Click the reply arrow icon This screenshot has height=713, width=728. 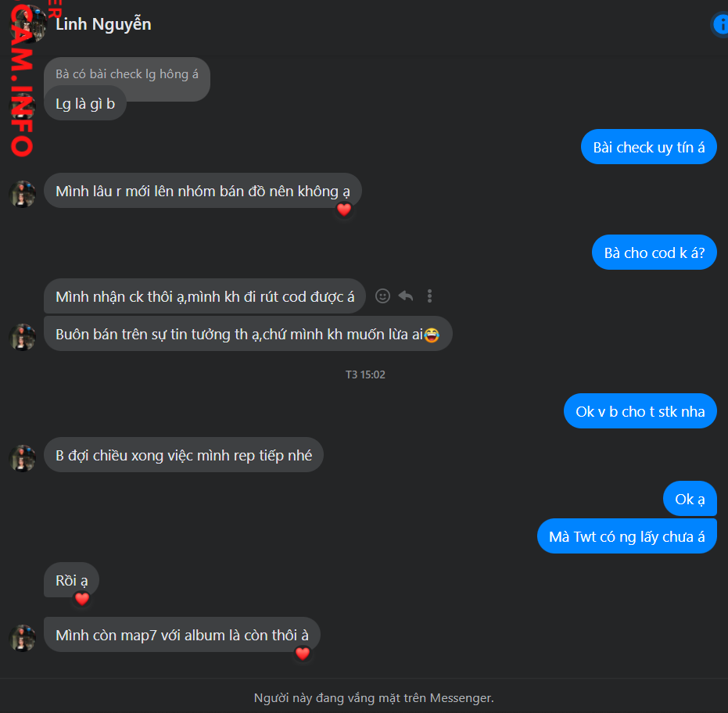406,296
